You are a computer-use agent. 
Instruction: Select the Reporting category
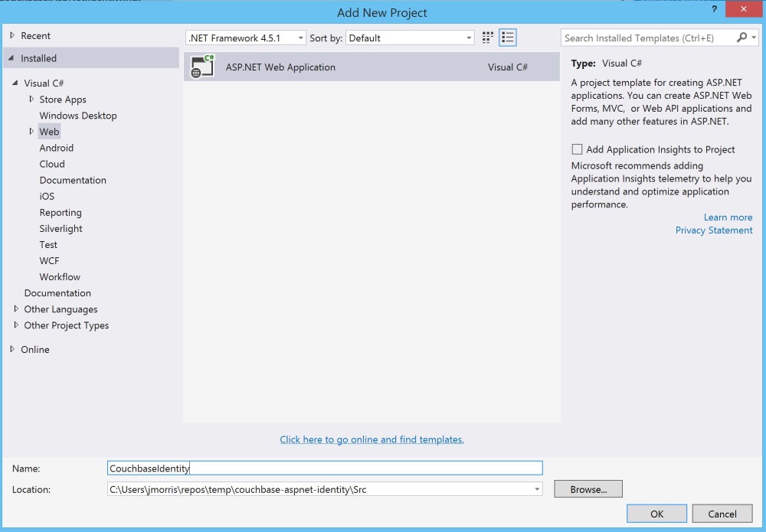click(x=61, y=212)
